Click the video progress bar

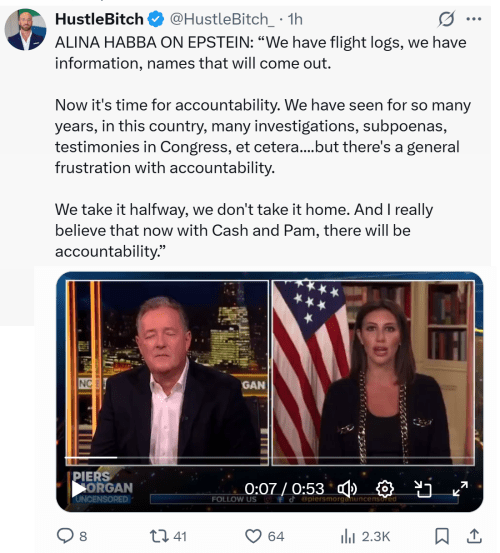point(270,457)
